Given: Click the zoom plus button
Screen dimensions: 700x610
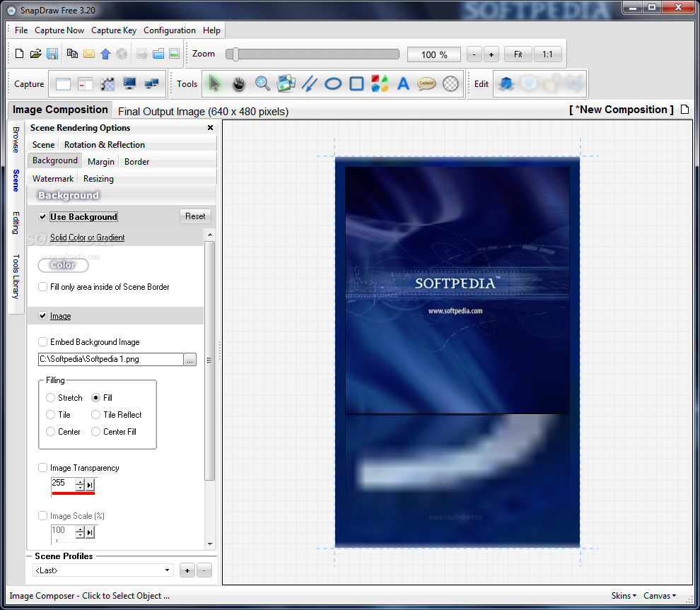Looking at the screenshot, I should (x=491, y=54).
